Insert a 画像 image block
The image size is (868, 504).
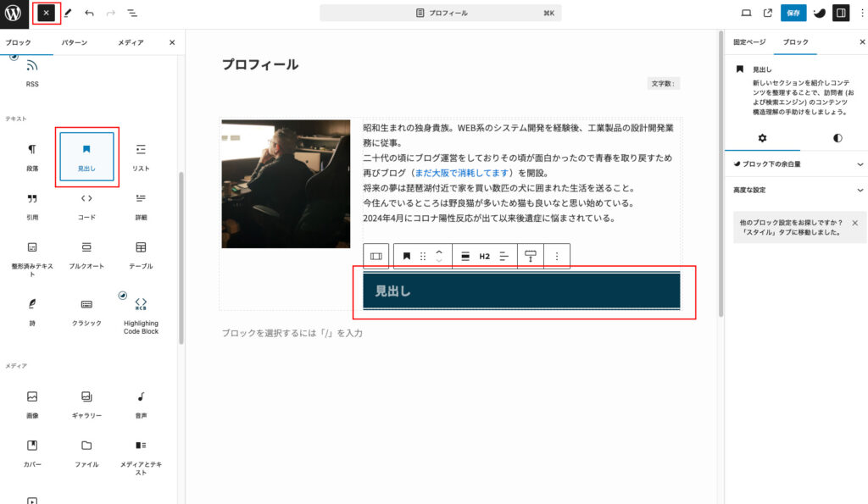point(32,404)
